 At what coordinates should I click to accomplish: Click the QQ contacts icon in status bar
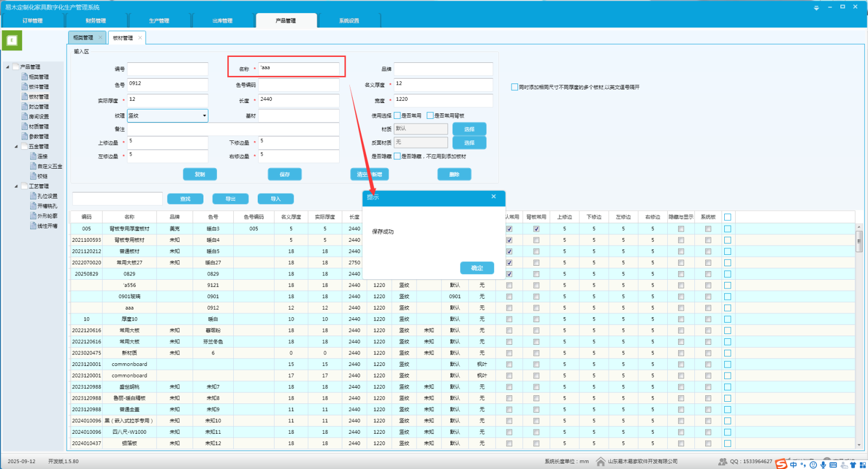(723, 461)
